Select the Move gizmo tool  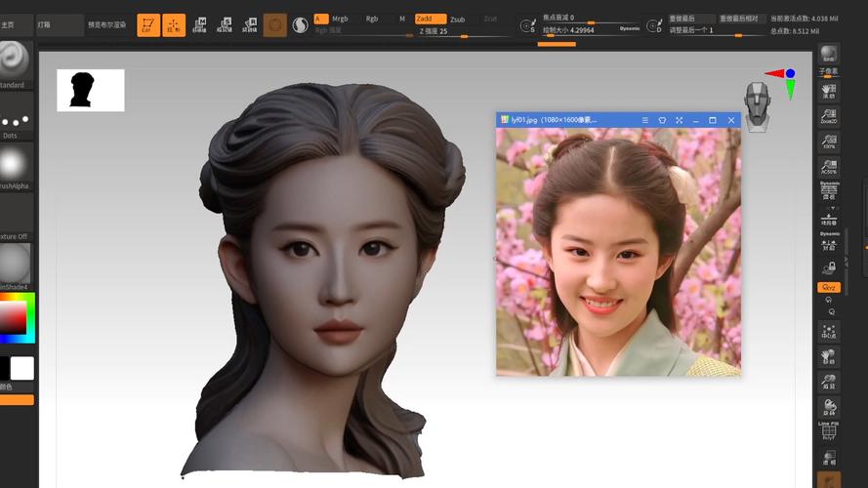tap(200, 24)
